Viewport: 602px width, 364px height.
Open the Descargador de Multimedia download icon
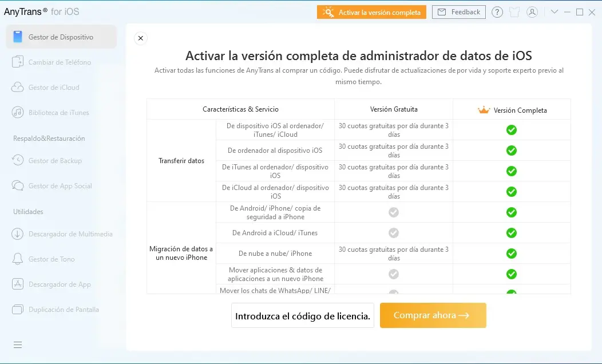click(18, 234)
